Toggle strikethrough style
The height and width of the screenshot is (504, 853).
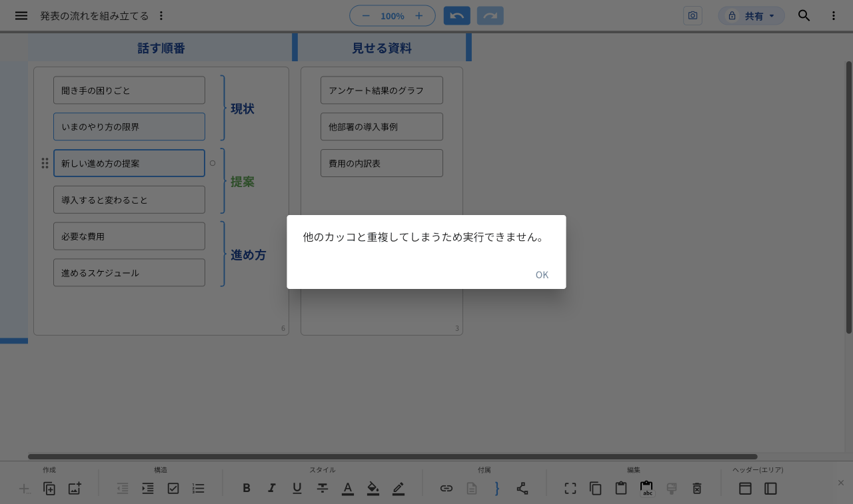tap(323, 489)
